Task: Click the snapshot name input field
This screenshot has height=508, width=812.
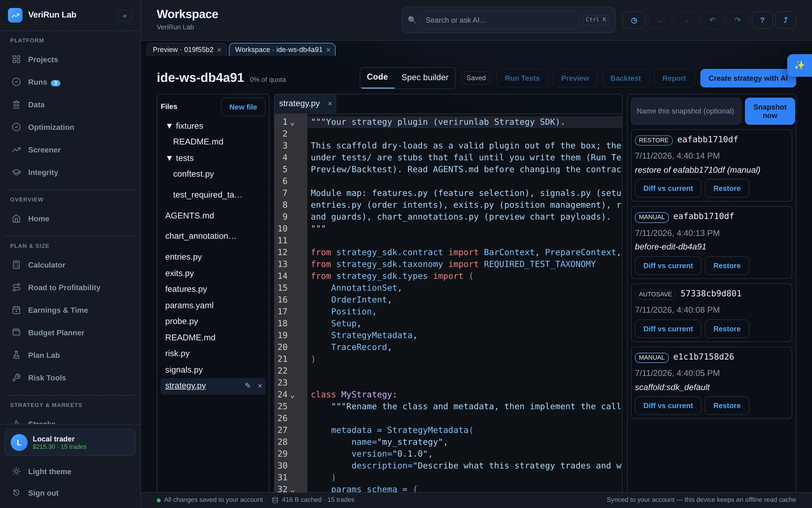Action: [686, 111]
